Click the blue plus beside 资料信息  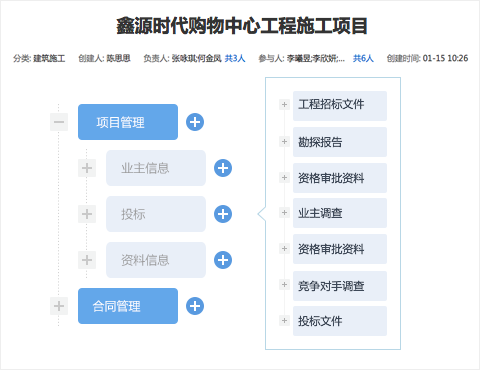tap(223, 260)
